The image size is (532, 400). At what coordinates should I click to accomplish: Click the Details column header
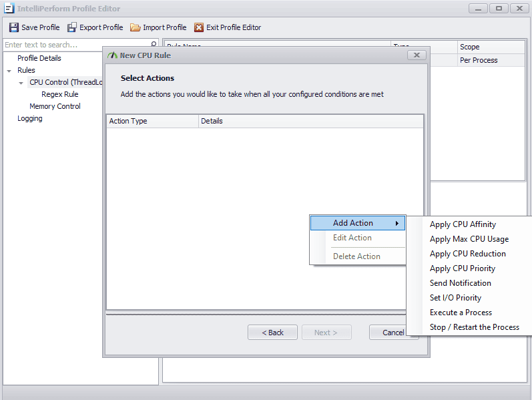(311, 122)
